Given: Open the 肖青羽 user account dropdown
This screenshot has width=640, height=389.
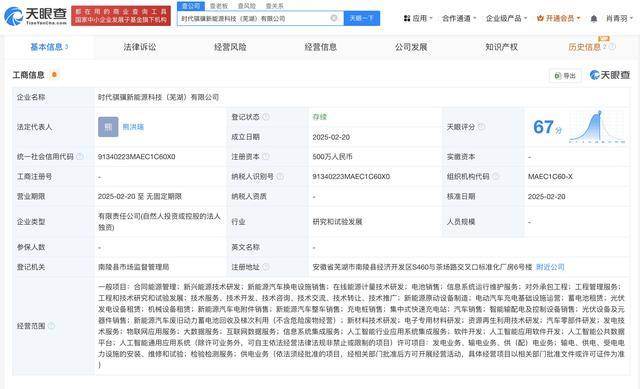Looking at the screenshot, I should (619, 18).
